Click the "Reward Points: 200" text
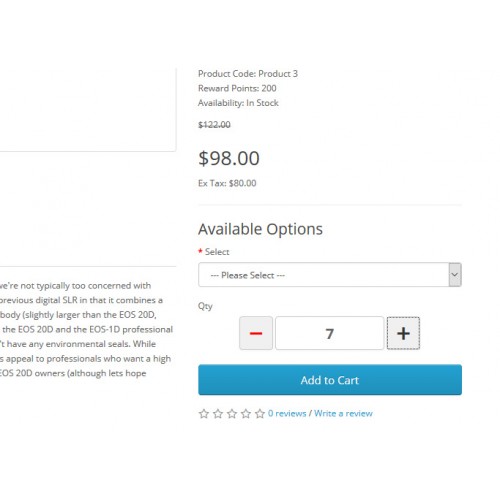 point(237,88)
